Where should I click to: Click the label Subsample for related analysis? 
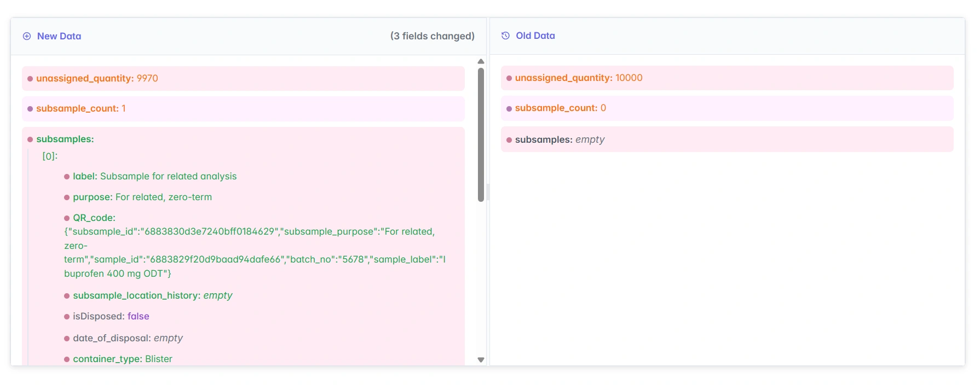pos(154,176)
